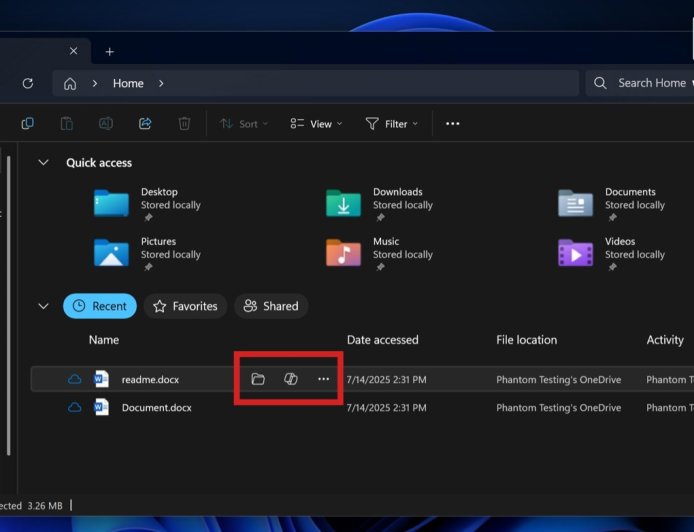694x532 pixels.
Task: Click the search magnifier icon
Action: tap(600, 83)
